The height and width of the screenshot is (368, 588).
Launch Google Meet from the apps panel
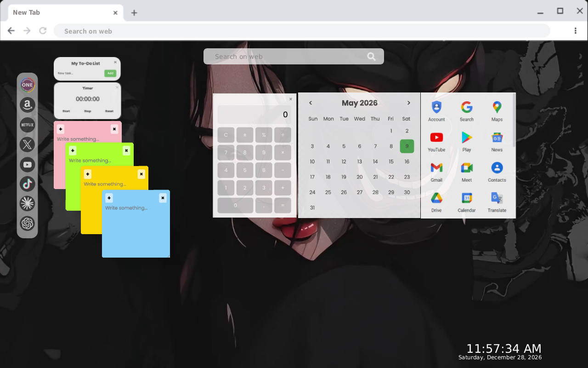click(467, 172)
